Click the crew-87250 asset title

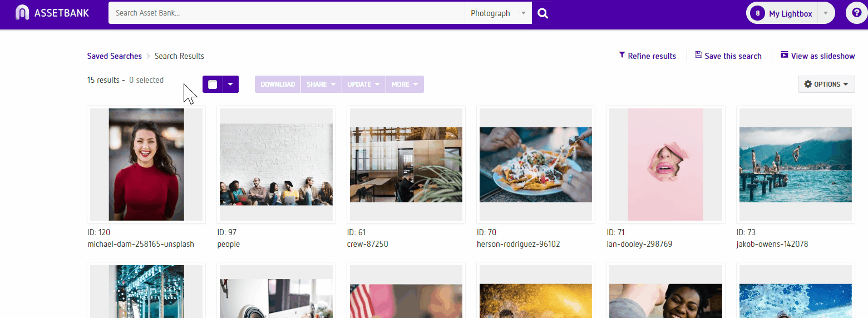click(367, 244)
